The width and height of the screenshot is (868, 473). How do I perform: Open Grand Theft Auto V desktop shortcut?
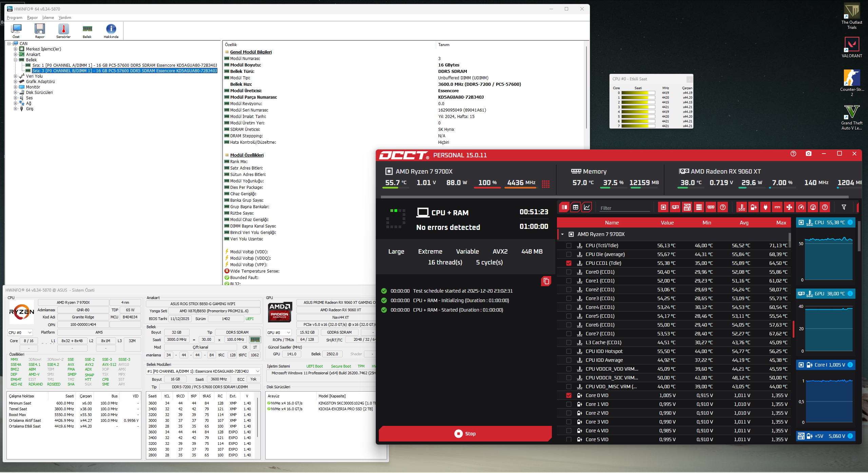852,117
